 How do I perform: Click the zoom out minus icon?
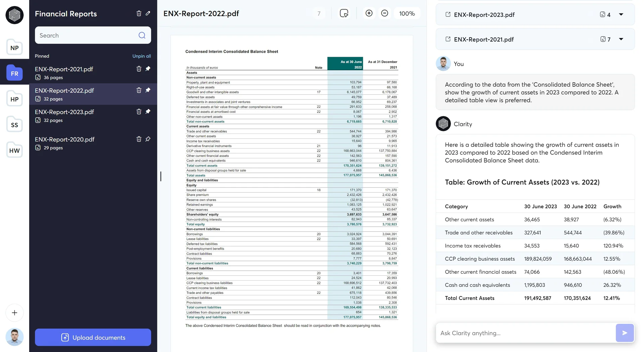(x=385, y=13)
